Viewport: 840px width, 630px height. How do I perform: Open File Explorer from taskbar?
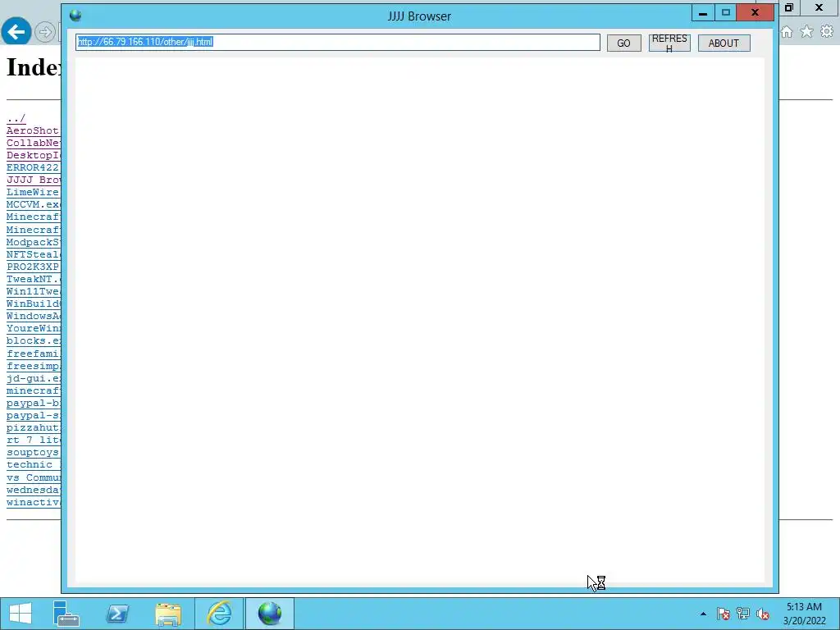coord(168,614)
